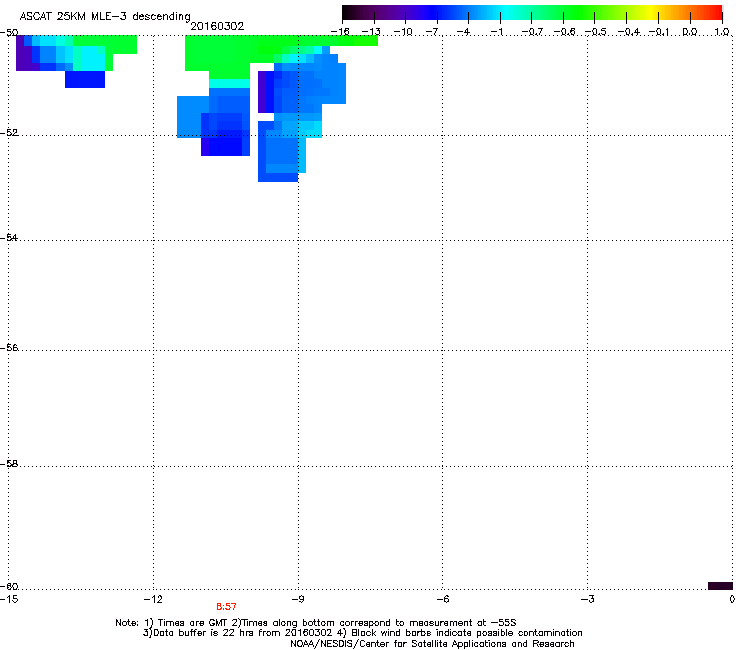Click the latitude axis label -60
Viewport: 740px width, 650px height.
pyautogui.click(x=9, y=586)
